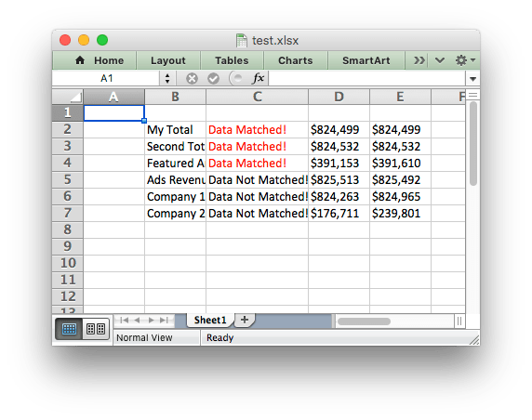
Task: Click the Ready status bar text
Action: [x=219, y=338]
